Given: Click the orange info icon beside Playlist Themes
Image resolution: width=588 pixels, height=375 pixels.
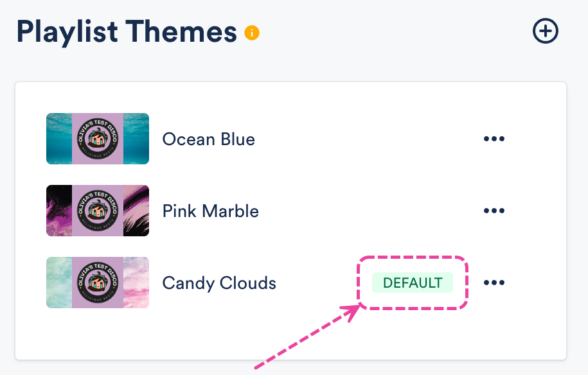Looking at the screenshot, I should coord(252,32).
